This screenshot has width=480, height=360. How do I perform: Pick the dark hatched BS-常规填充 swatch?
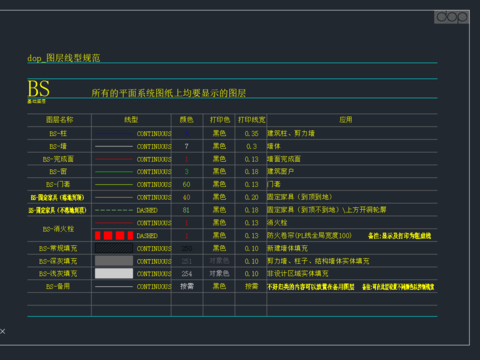pyautogui.click(x=114, y=248)
